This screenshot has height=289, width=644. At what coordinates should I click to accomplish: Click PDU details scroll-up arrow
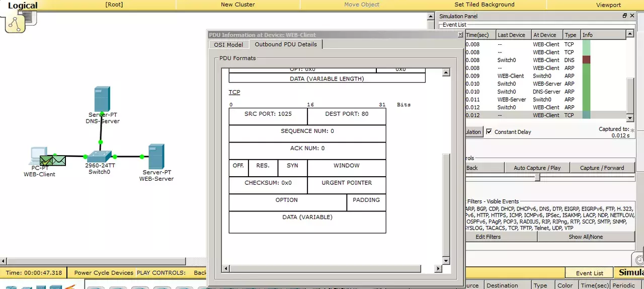(x=445, y=73)
